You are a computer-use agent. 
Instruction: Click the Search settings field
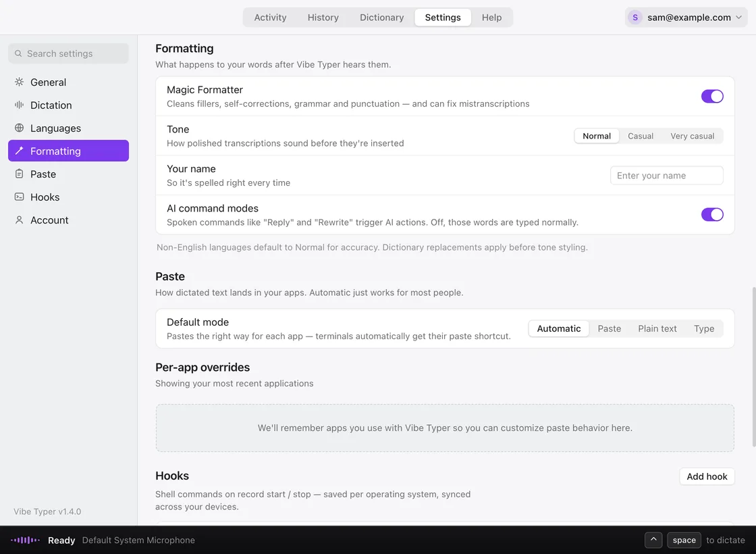click(68, 53)
